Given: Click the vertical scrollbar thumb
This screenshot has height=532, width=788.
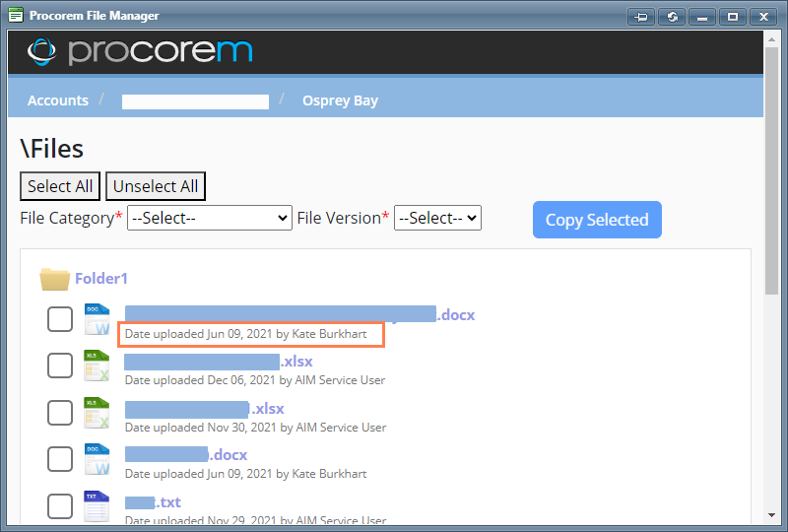Looking at the screenshot, I should [x=771, y=171].
